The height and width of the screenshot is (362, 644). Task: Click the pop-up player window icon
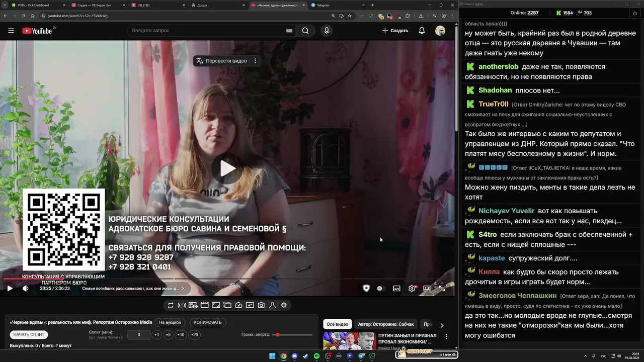pos(227,305)
